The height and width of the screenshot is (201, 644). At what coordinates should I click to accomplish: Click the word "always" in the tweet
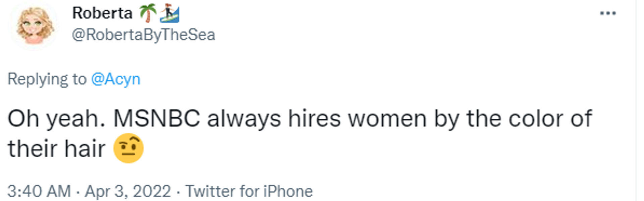click(244, 119)
